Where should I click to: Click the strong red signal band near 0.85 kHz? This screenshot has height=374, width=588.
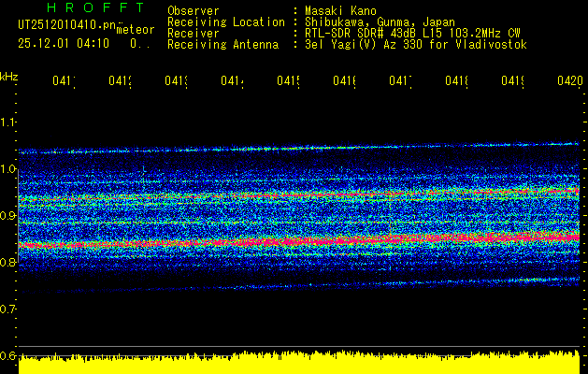[280, 242]
